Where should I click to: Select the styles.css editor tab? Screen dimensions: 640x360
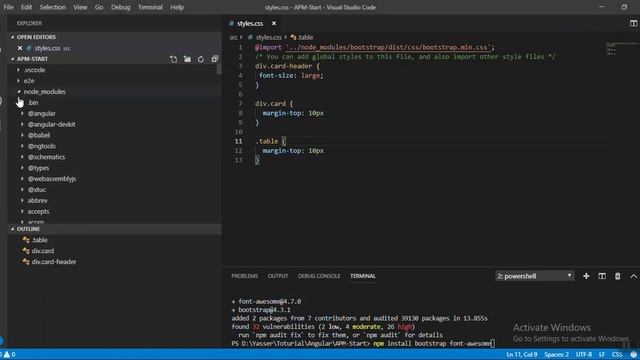click(250, 24)
